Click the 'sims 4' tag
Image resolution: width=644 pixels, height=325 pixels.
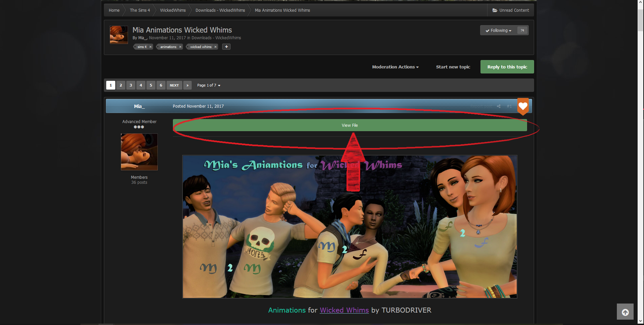click(x=142, y=47)
